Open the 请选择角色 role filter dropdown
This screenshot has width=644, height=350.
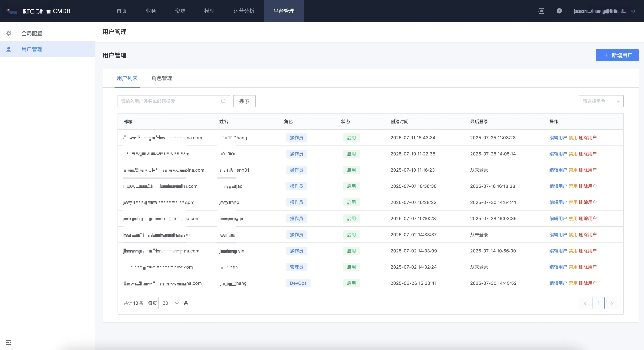click(601, 101)
